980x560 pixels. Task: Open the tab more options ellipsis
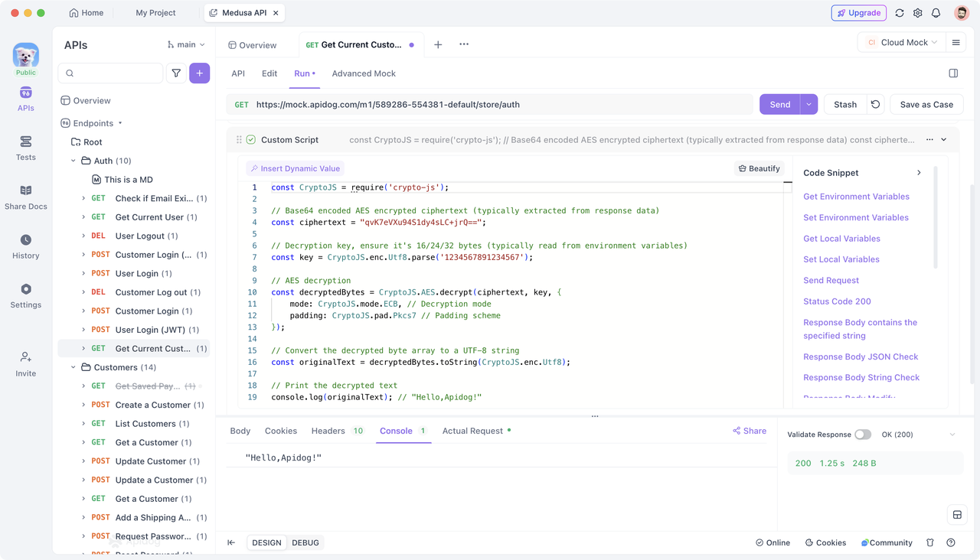pyautogui.click(x=464, y=44)
